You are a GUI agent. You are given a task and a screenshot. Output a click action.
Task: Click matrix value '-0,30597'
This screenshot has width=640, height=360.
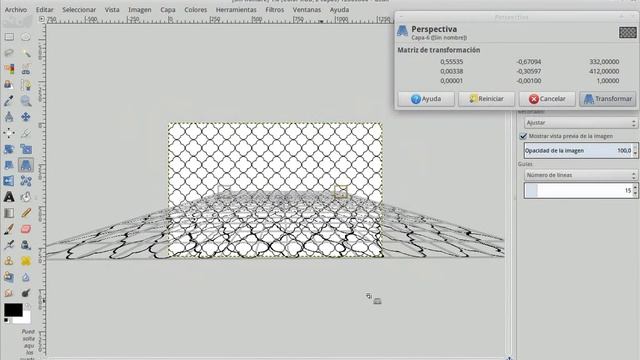point(529,71)
